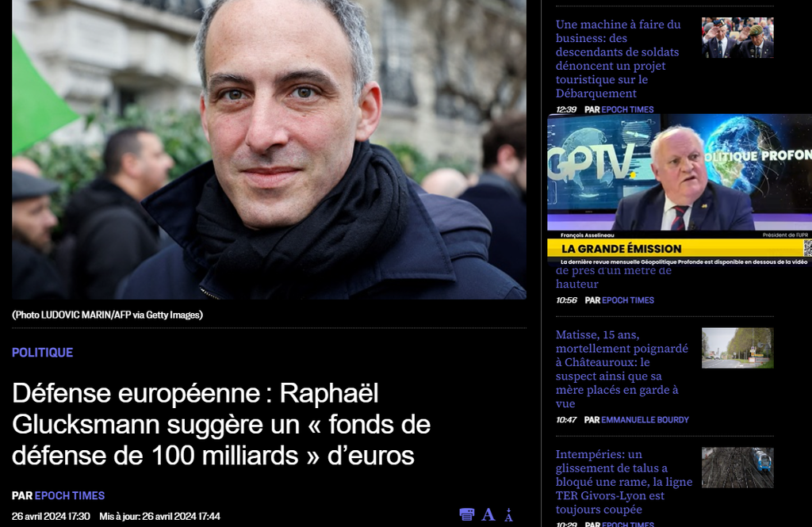Click EPOCH TIMES author link at 12:39 article
This screenshot has width=812, height=527.
(627, 109)
